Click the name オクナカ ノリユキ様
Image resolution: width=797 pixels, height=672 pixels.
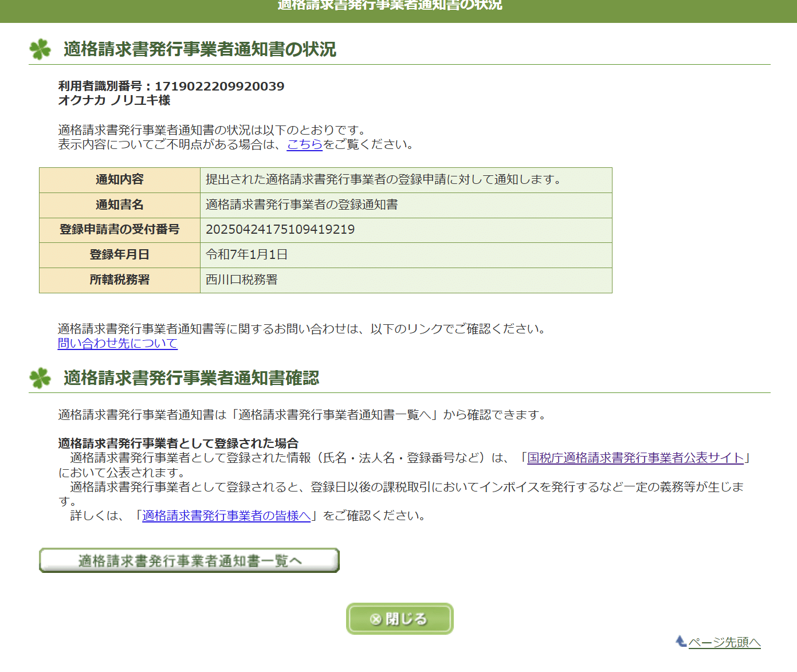coord(114,100)
